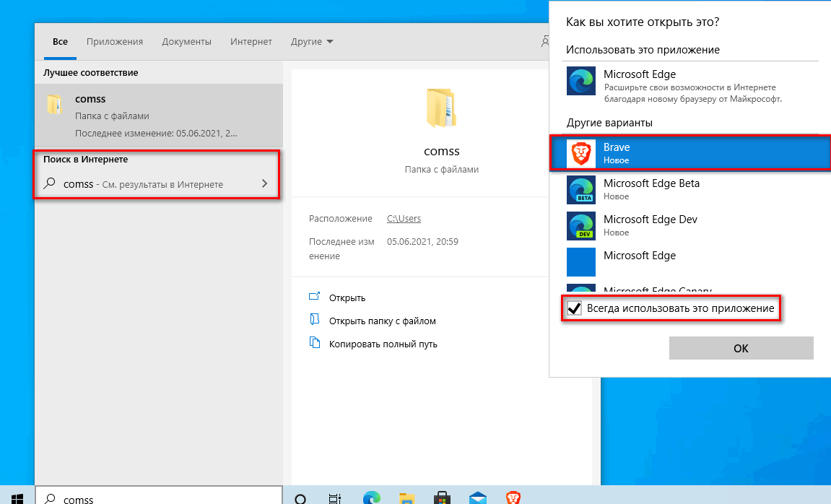Click the plain blue square app icon

click(581, 262)
